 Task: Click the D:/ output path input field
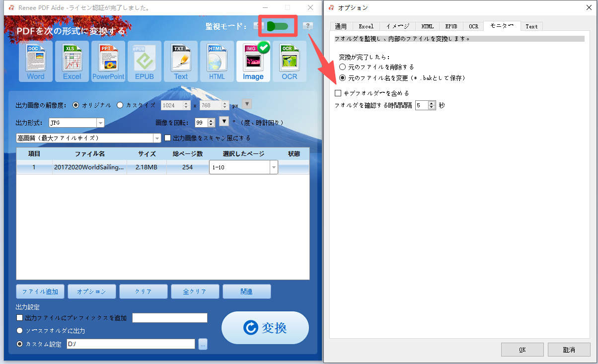coord(131,344)
